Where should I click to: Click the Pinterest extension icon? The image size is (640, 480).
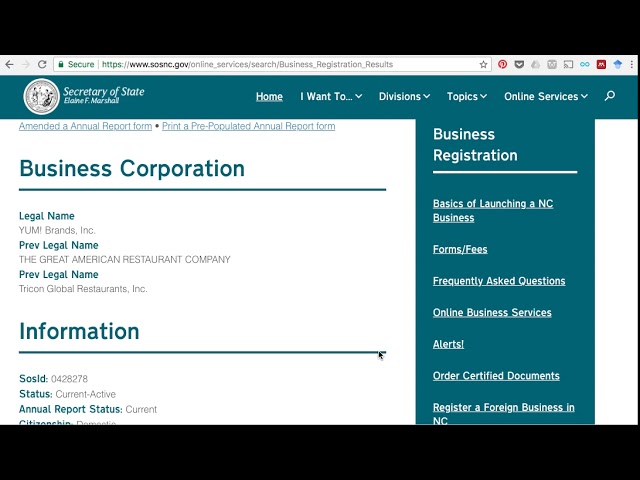[x=502, y=64]
